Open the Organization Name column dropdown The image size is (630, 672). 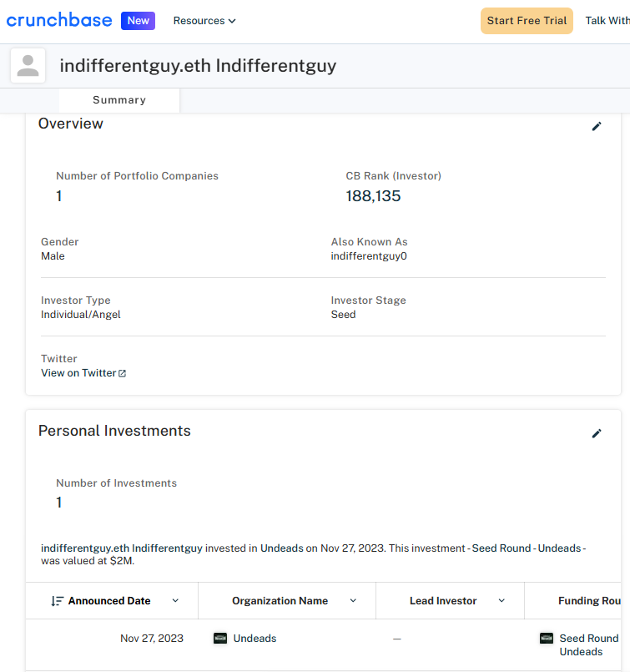pos(353,601)
